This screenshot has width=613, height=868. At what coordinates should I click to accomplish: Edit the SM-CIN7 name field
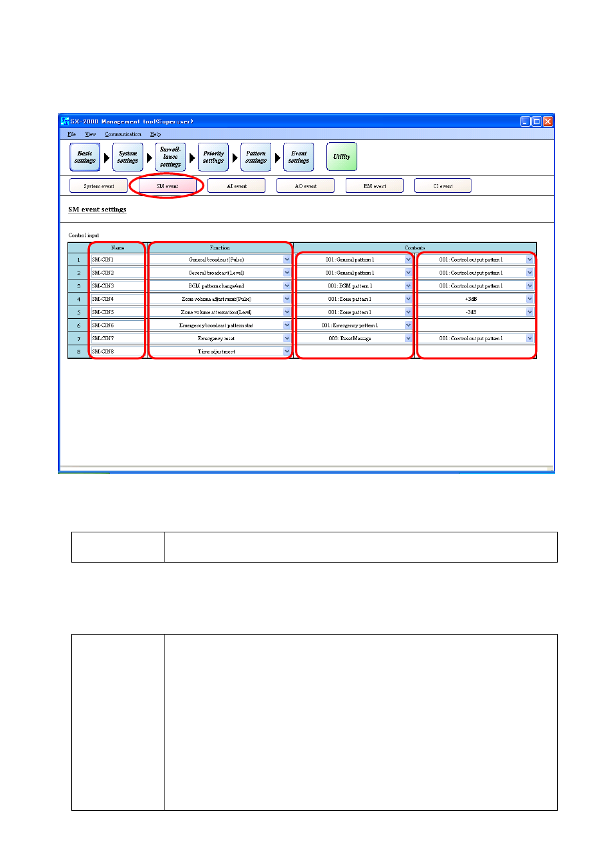tap(118, 338)
